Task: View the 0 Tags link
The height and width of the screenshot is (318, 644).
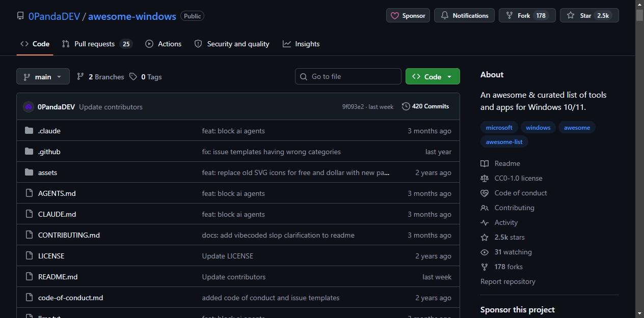Action: 145,77
